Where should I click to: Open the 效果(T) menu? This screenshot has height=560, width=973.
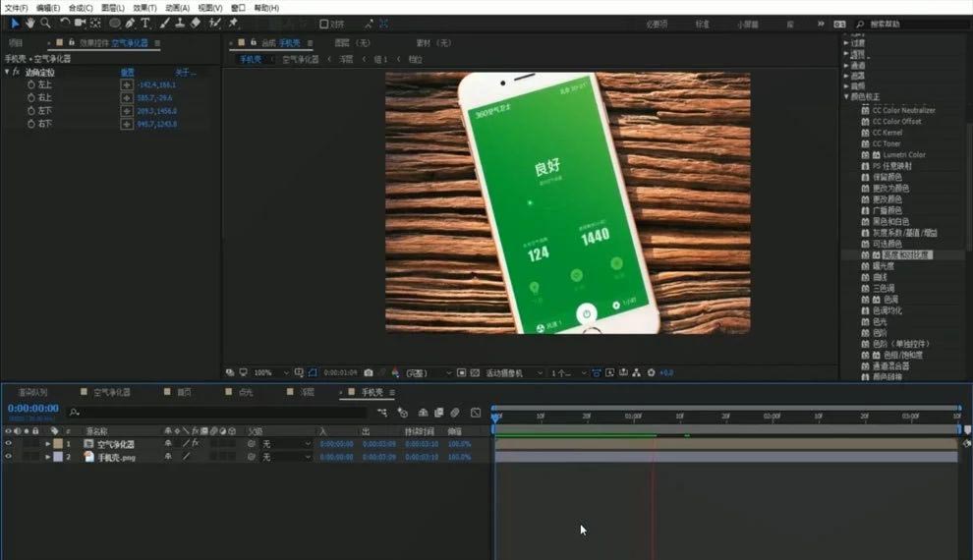coord(144,8)
